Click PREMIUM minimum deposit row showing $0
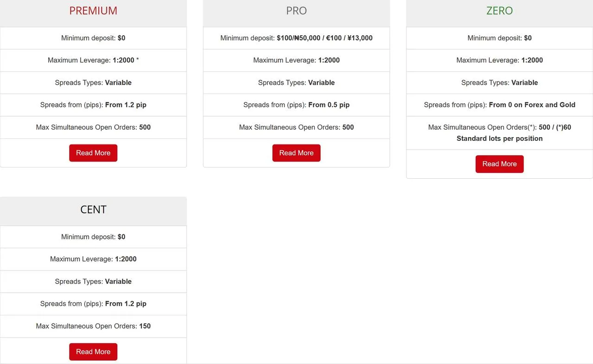The width and height of the screenshot is (593, 364). pos(93,38)
